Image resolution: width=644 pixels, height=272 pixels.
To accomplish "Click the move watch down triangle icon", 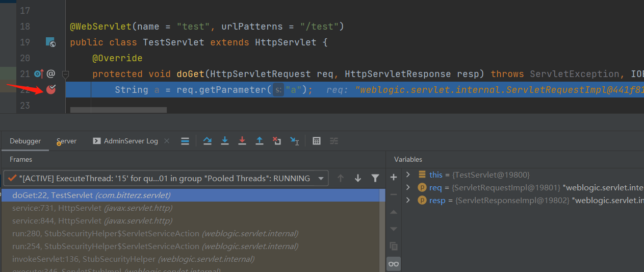I will 394,229.
